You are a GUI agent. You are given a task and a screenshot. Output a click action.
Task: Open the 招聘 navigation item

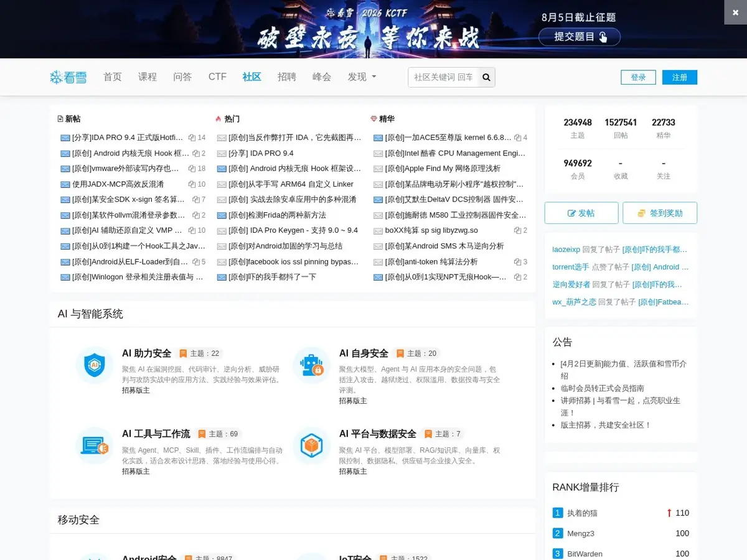287,77
